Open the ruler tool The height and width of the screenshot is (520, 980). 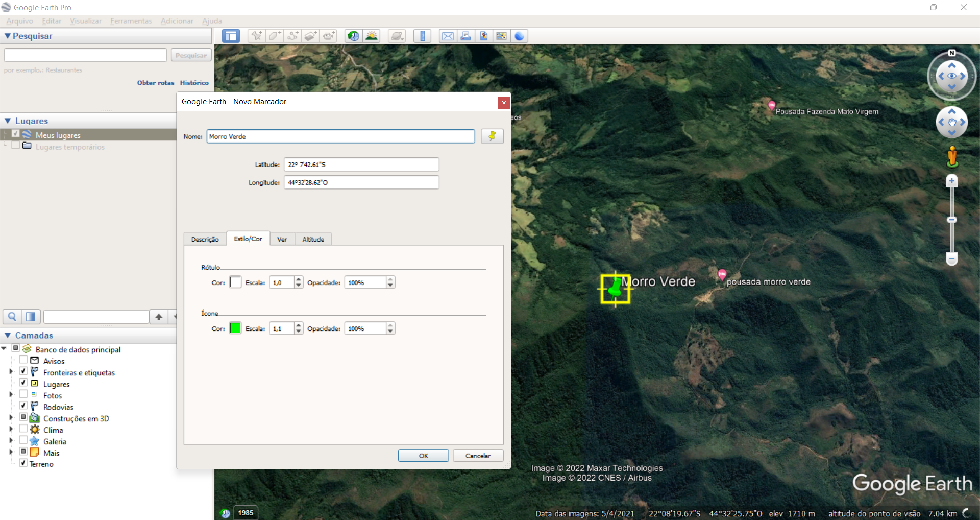pyautogui.click(x=422, y=36)
